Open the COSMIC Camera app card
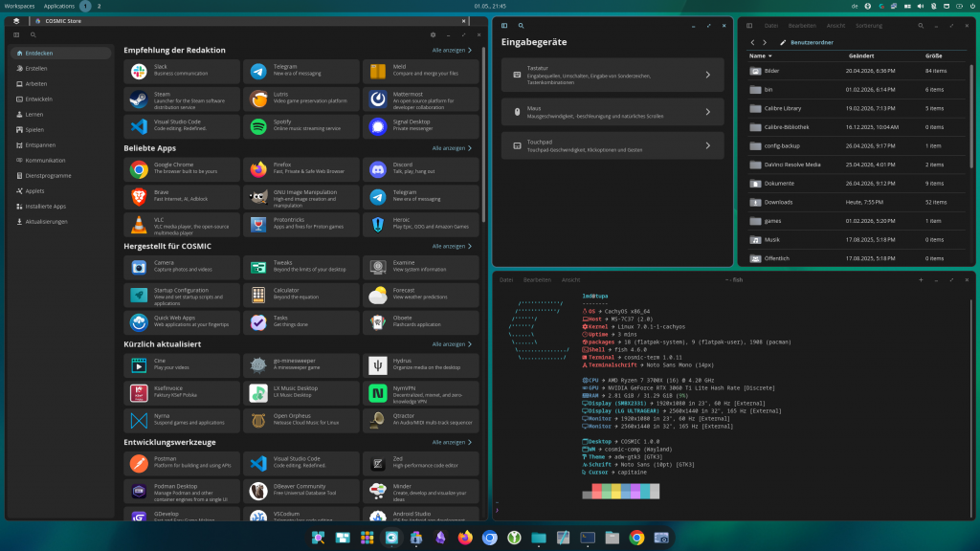The height and width of the screenshot is (551, 980). coord(181,267)
